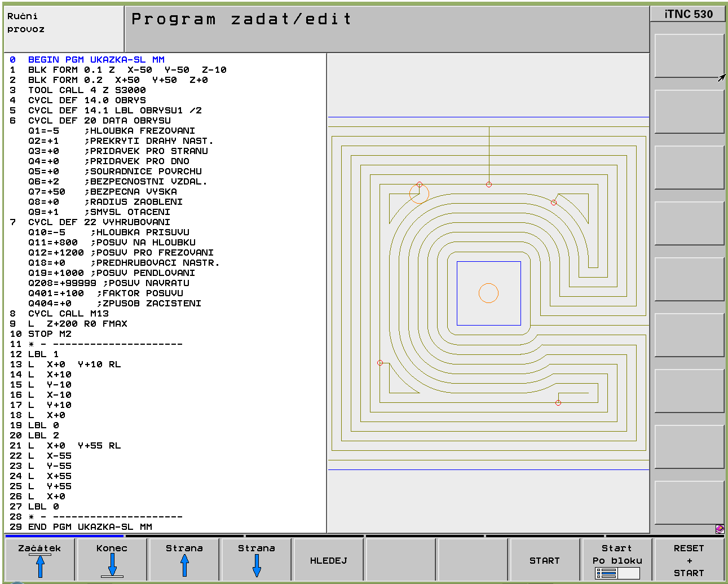Toggle the Start Po bloku soft key
The width and height of the screenshot is (728, 584).
pos(617,560)
